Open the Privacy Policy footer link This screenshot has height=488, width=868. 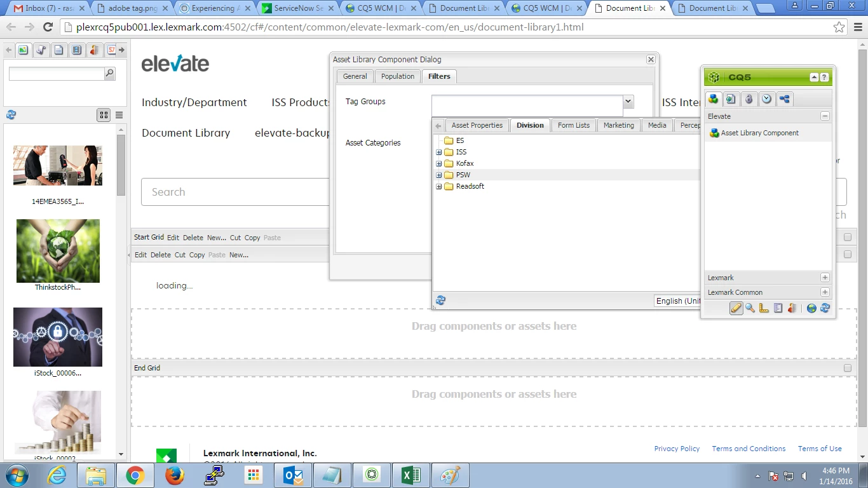coord(677,449)
